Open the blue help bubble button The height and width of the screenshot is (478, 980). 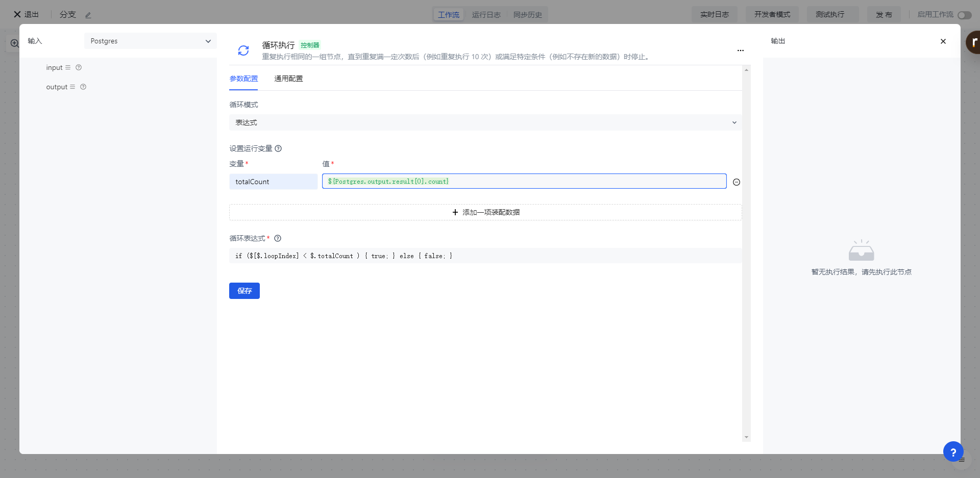[x=953, y=451]
